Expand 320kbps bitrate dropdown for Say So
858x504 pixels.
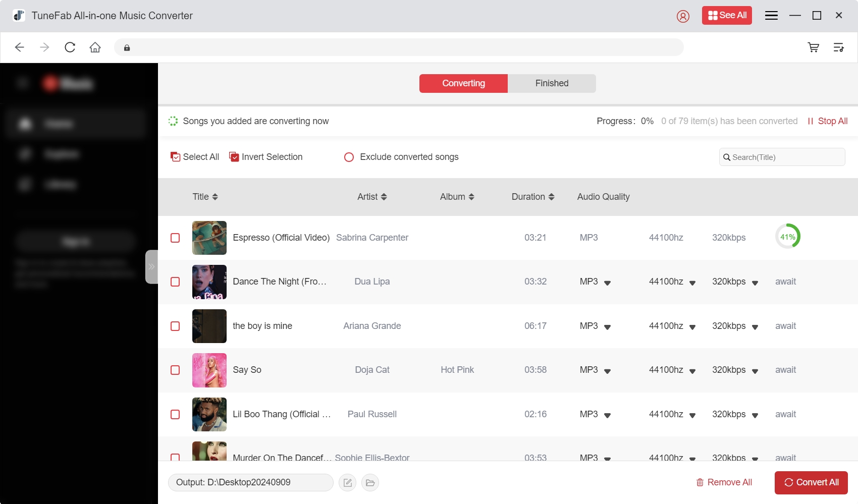point(755,371)
